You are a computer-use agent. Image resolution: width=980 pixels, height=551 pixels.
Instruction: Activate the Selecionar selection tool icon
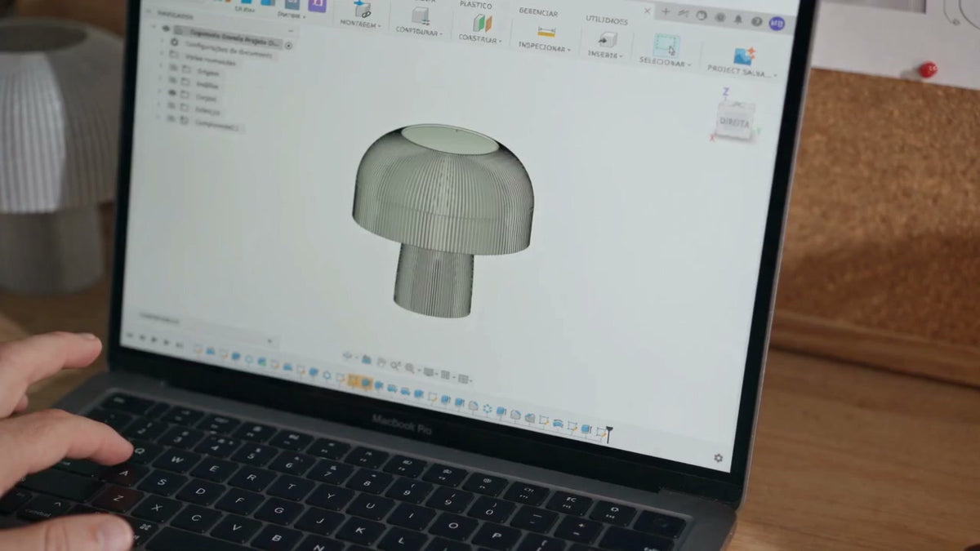[666, 46]
